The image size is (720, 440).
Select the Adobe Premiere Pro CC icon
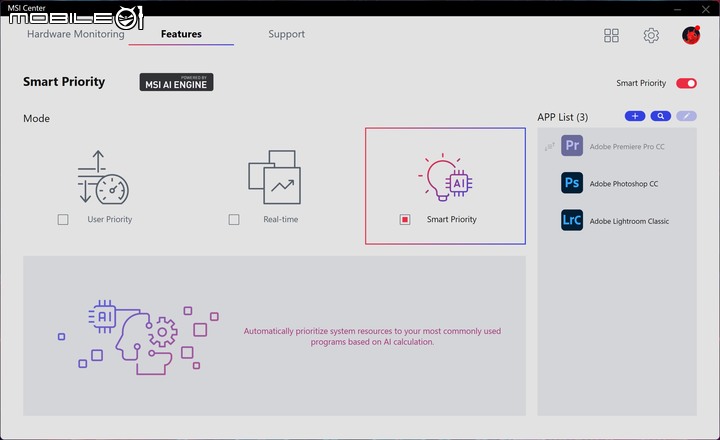point(572,146)
